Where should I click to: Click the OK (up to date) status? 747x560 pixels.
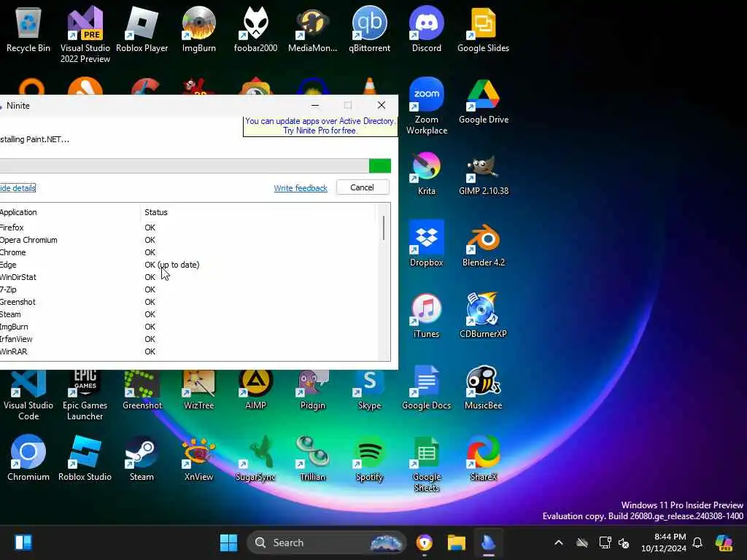pyautogui.click(x=172, y=265)
